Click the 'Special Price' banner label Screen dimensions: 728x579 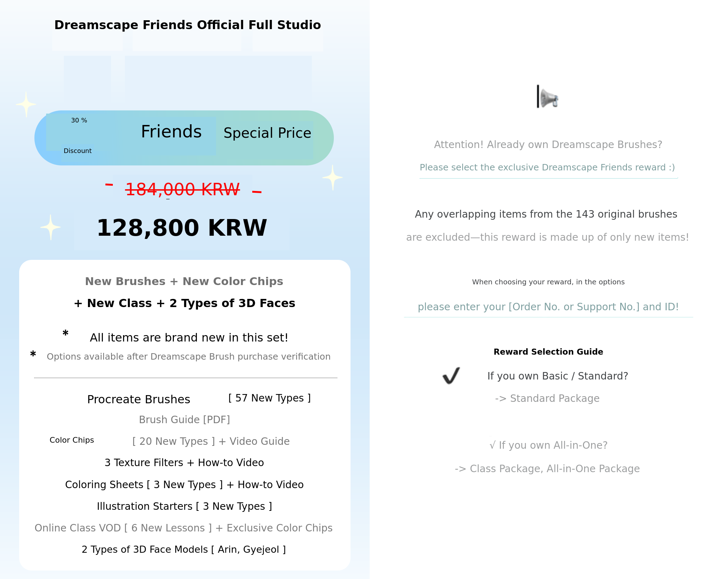(x=267, y=133)
